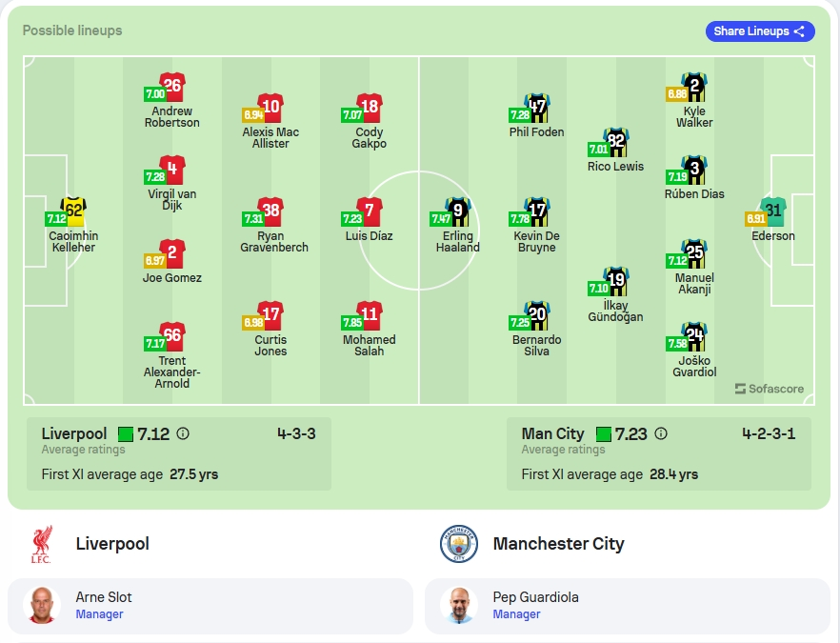840x643 pixels.
Task: Click Trent Alexander-Arnold's name label
Action: tap(171, 372)
